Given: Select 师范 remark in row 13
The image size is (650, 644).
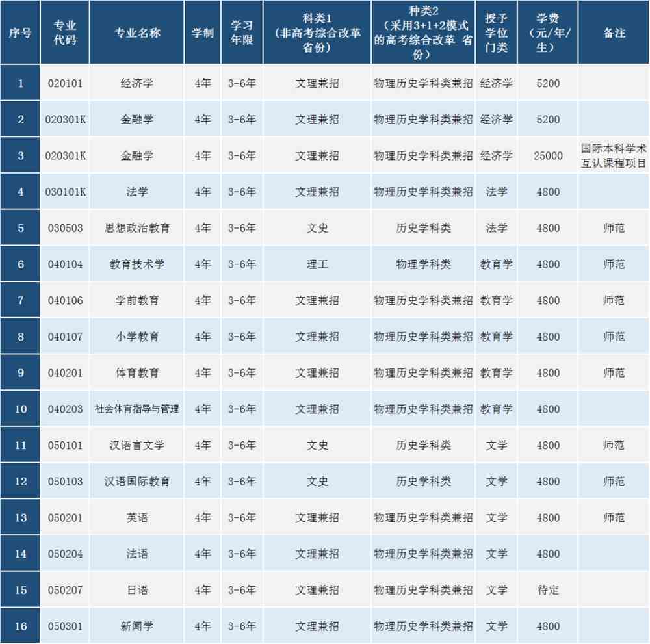Looking at the screenshot, I should click(x=614, y=517).
